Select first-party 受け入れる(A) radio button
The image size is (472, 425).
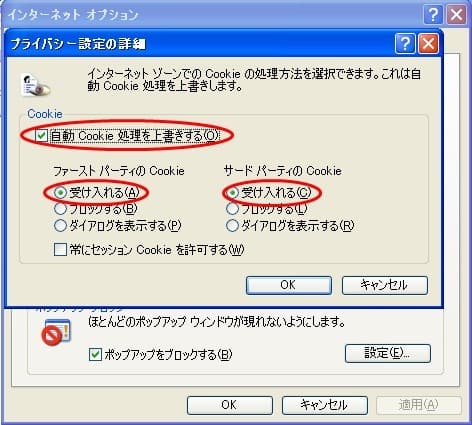point(60,192)
